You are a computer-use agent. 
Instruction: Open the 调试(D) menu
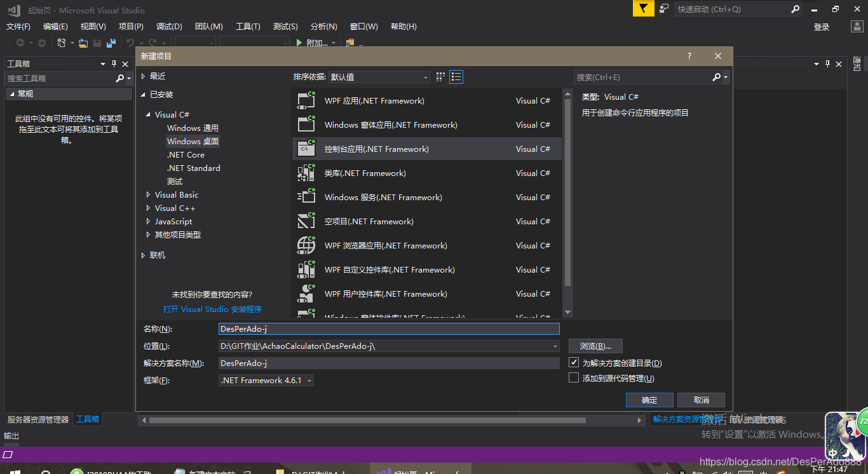pos(169,26)
